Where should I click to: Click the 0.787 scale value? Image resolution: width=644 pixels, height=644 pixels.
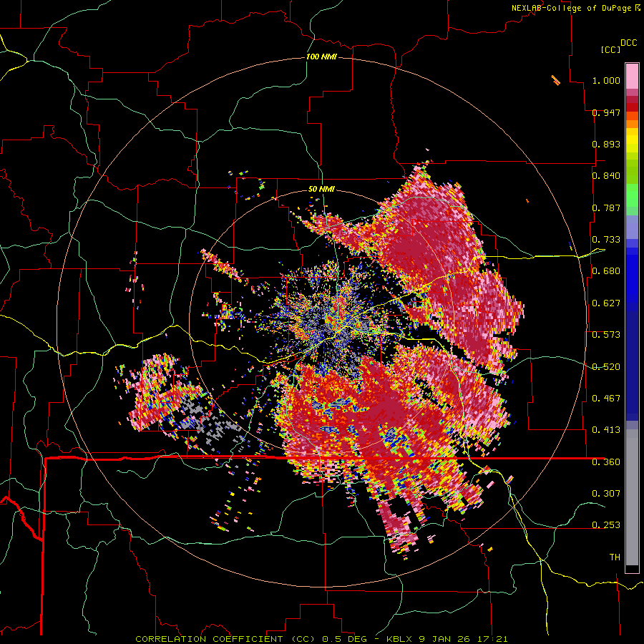[x=606, y=208]
